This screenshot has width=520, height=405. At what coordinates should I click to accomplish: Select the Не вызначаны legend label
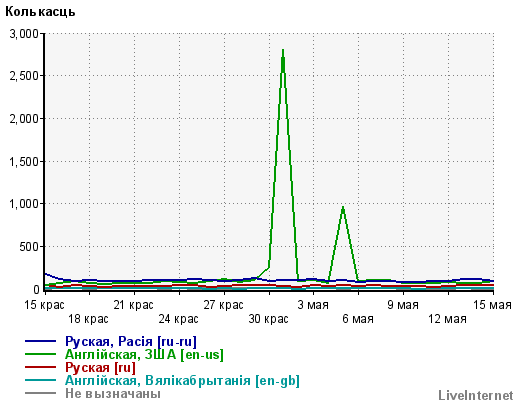tap(113, 393)
